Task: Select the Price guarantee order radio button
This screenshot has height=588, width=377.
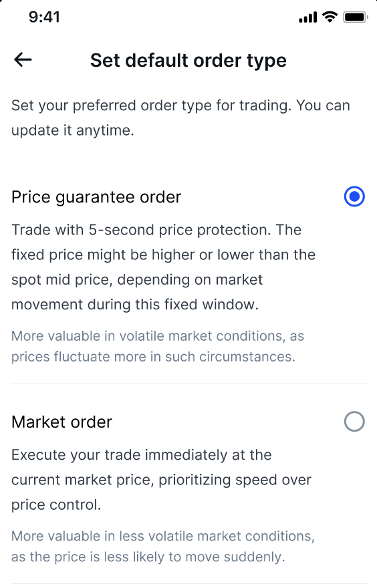Action: (354, 196)
